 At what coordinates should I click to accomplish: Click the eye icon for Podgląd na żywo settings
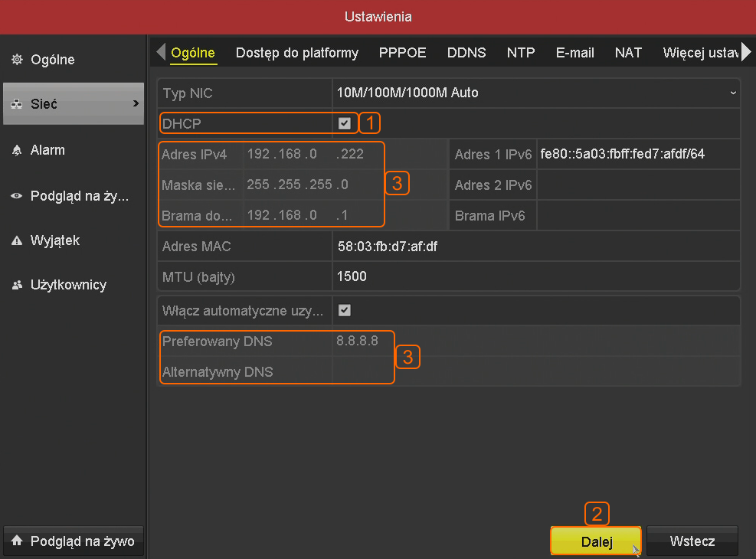point(17,196)
